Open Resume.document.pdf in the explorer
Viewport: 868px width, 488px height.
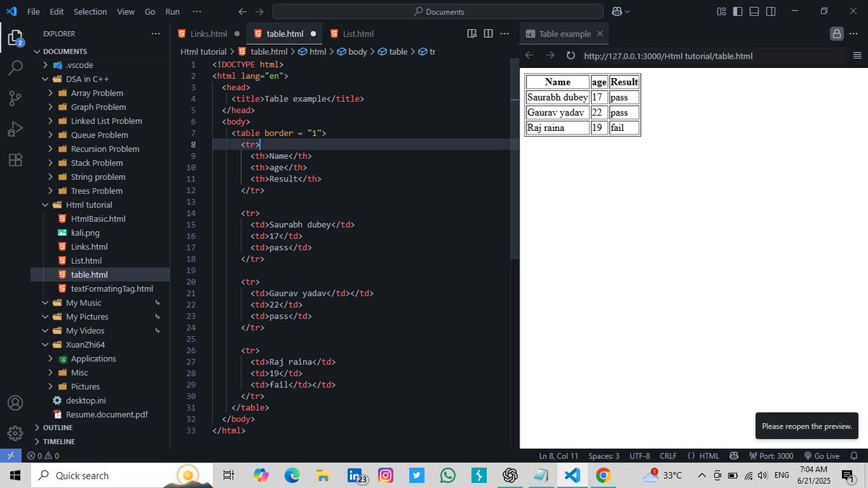pos(106,414)
